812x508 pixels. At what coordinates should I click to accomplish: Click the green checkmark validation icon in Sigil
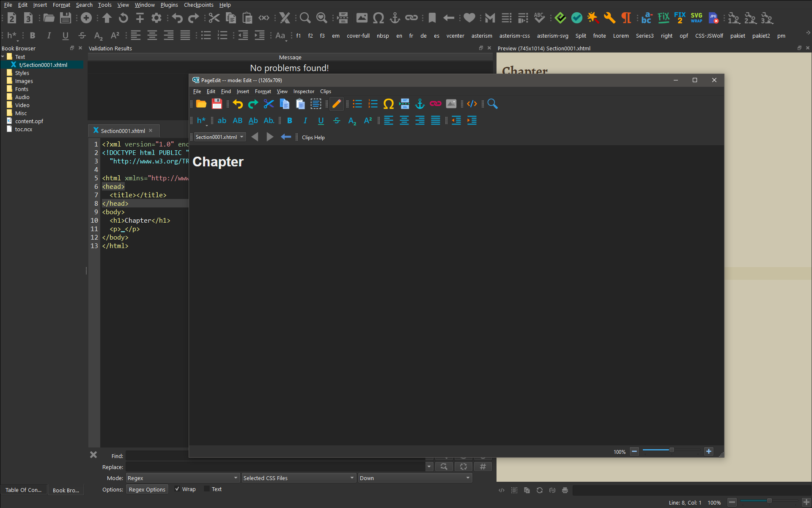(x=576, y=18)
